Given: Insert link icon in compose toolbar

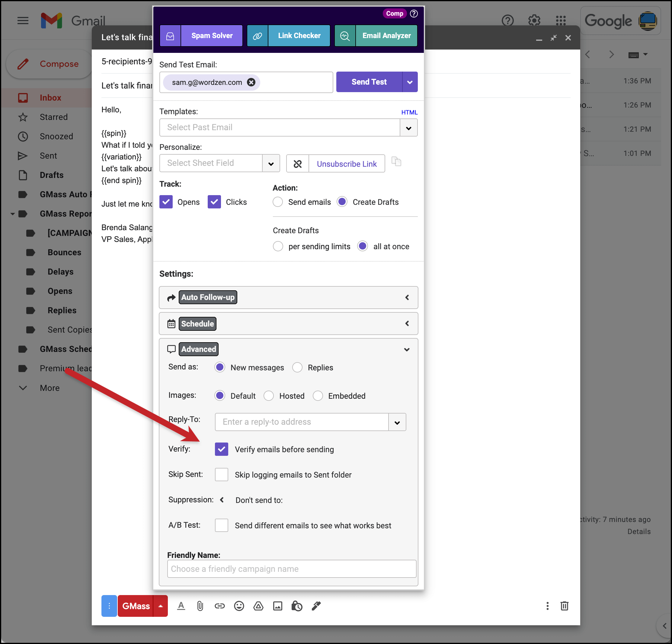Looking at the screenshot, I should coord(220,606).
